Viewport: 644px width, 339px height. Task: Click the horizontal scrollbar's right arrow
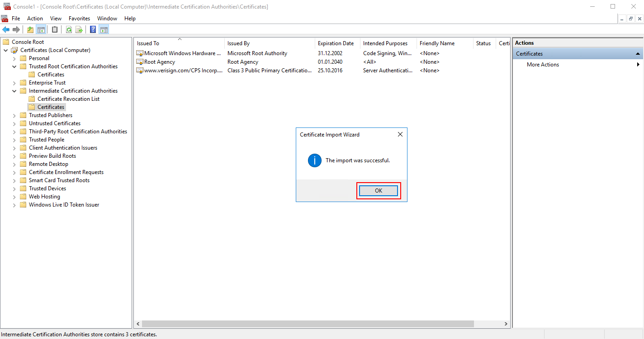point(506,324)
